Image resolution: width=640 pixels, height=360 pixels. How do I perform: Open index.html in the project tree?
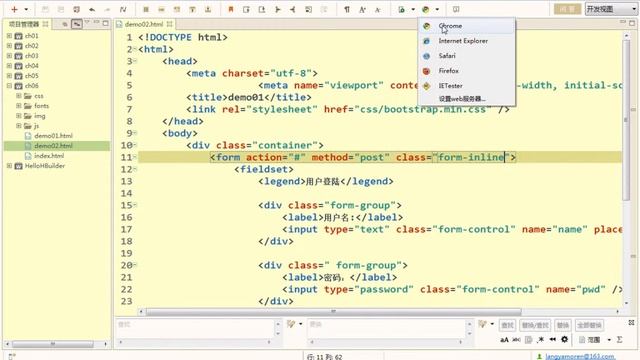click(49, 156)
